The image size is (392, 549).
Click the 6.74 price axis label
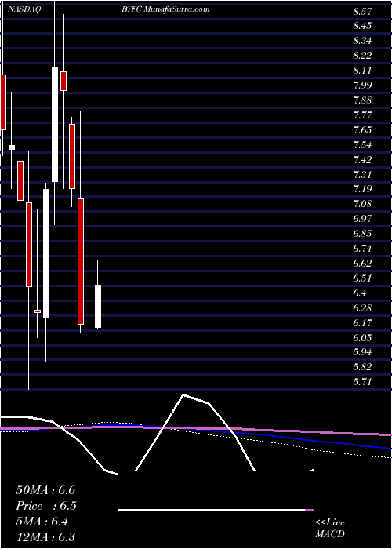pyautogui.click(x=362, y=249)
